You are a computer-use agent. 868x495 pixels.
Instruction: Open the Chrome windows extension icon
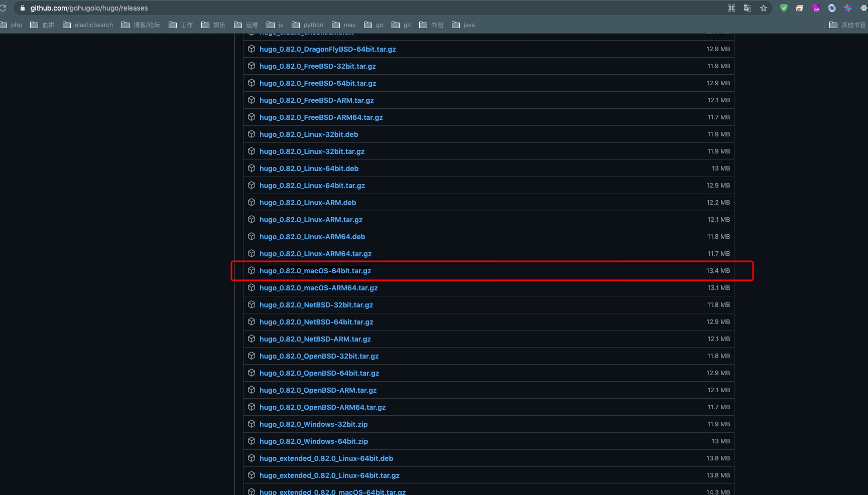[x=800, y=8]
